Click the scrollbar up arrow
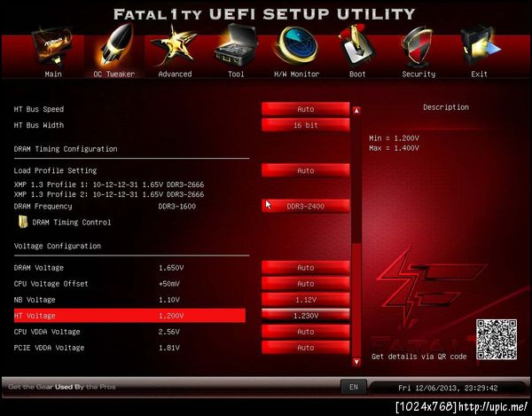 356,110
